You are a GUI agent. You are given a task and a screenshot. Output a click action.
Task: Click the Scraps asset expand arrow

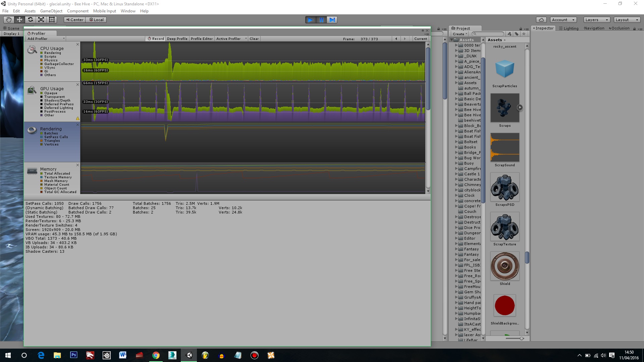pos(520,108)
